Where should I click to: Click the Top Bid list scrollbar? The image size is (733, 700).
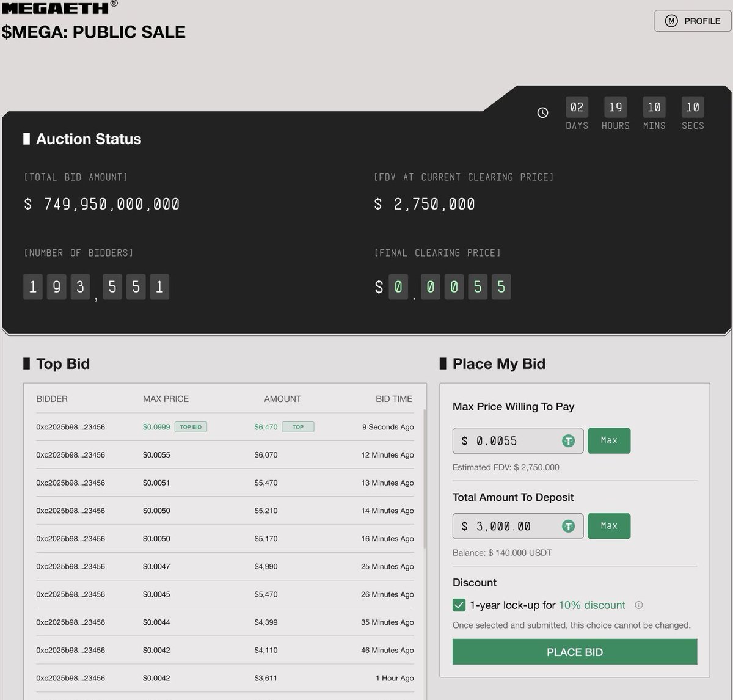tap(425, 479)
